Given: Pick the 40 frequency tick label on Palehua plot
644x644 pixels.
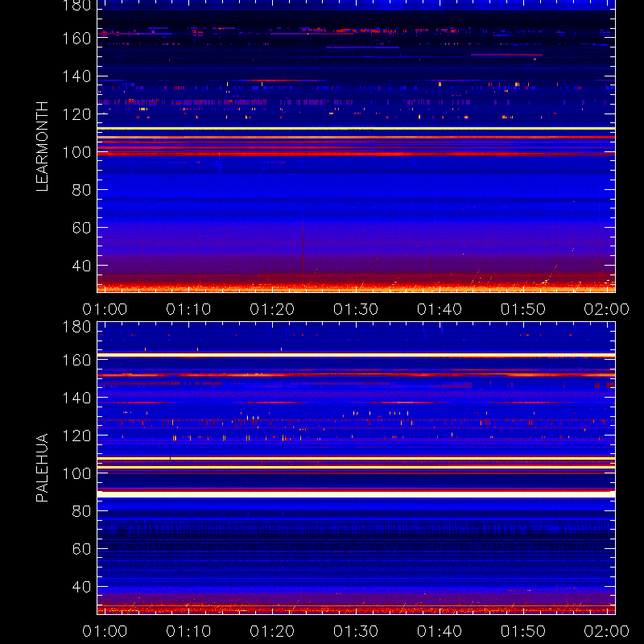Looking at the screenshot, I should point(82,587).
